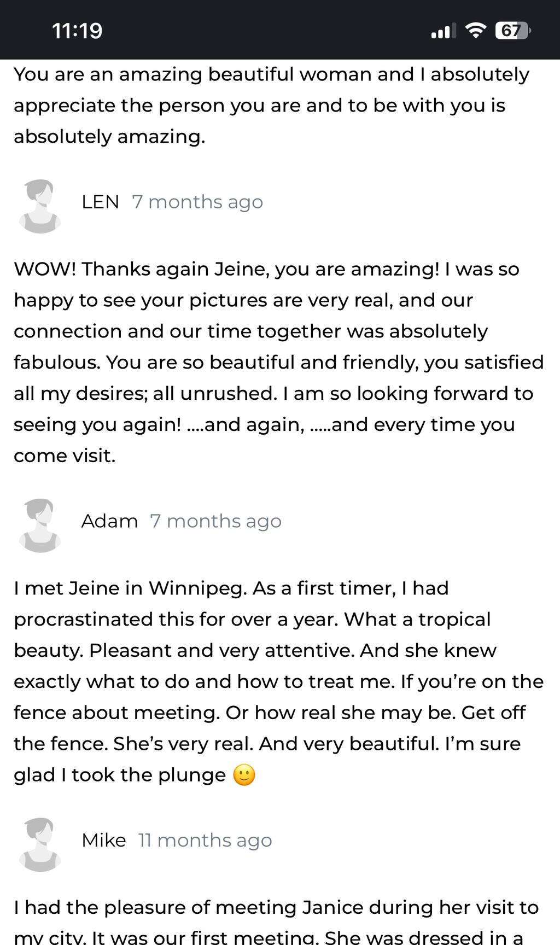560x945 pixels.
Task: Tap LEN's review starting "WOW! Thanks again"
Action: pos(279,362)
